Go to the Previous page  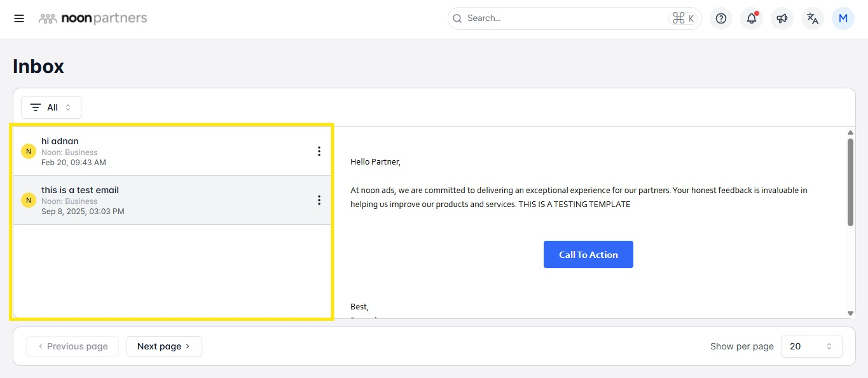tap(72, 346)
